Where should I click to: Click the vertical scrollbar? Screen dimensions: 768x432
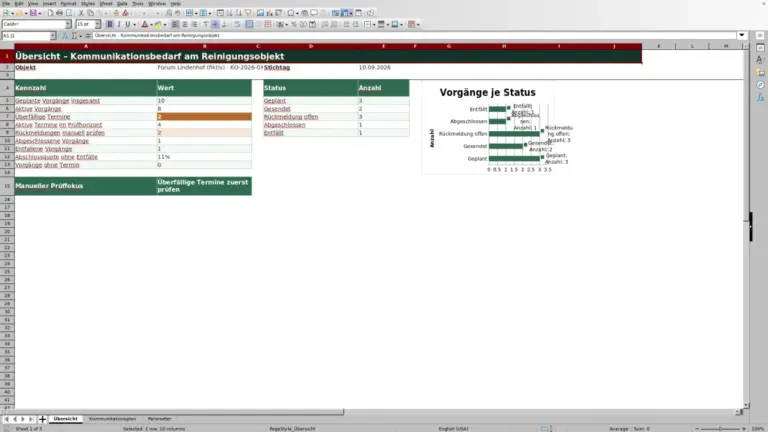click(x=746, y=225)
